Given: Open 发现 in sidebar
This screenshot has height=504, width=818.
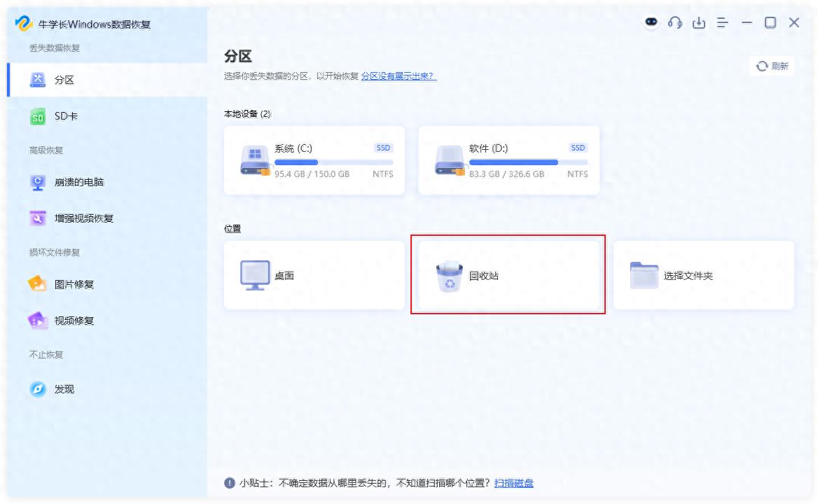Looking at the screenshot, I should pyautogui.click(x=107, y=388).
